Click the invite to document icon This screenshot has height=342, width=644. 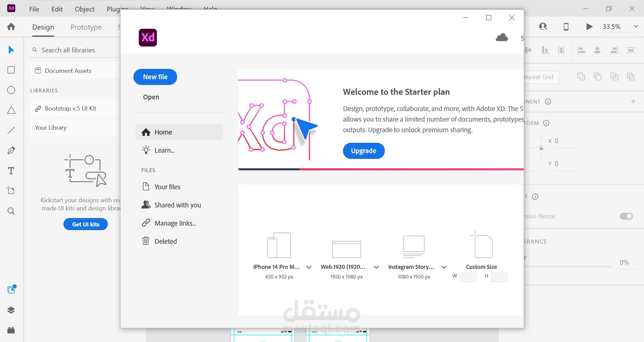pos(543,27)
